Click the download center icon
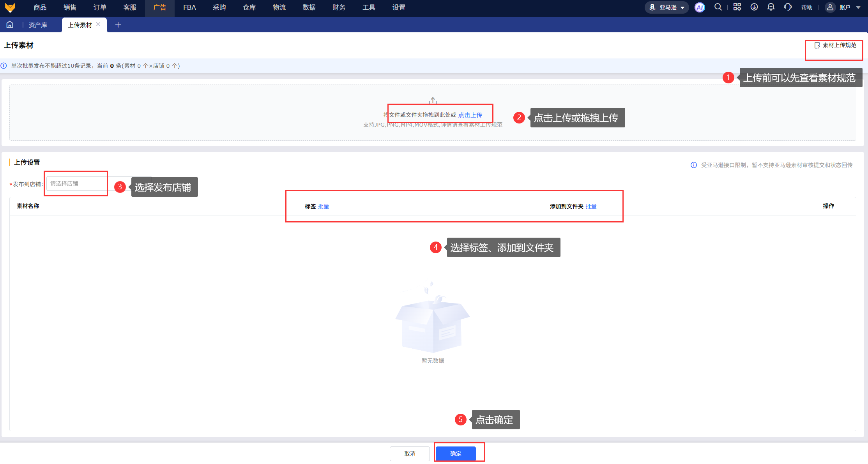This screenshot has height=464, width=868. (x=754, y=7)
